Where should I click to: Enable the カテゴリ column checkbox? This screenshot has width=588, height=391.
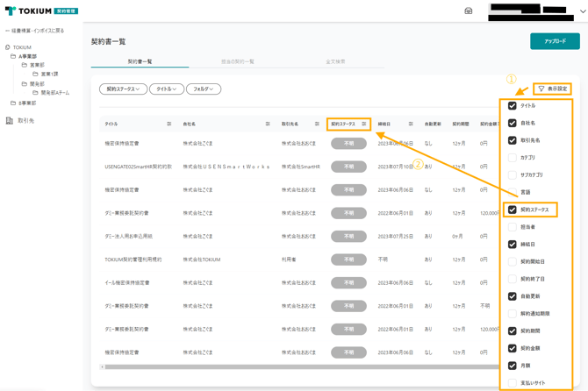tap(513, 158)
